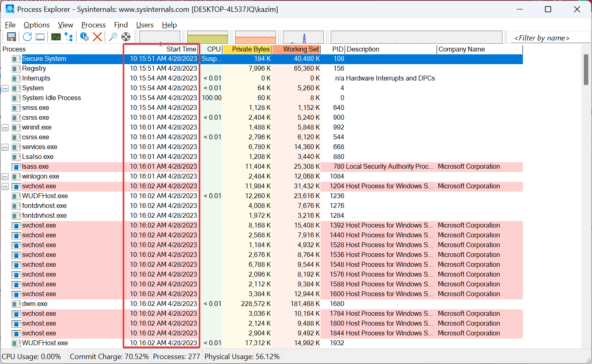The image size is (592, 364).
Task: Click the smss.exe process icon
Action: point(16,108)
